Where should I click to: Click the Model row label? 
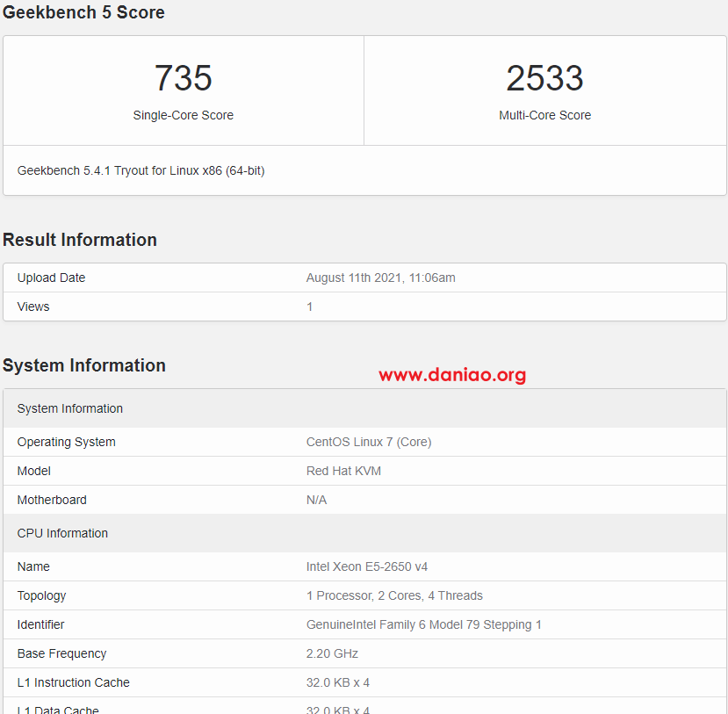(34, 471)
